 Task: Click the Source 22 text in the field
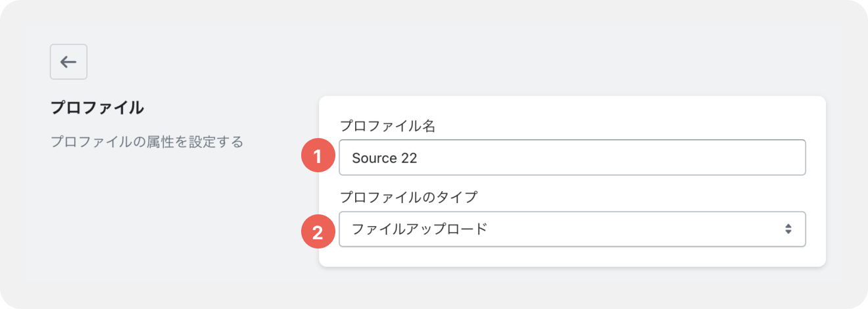click(385, 158)
